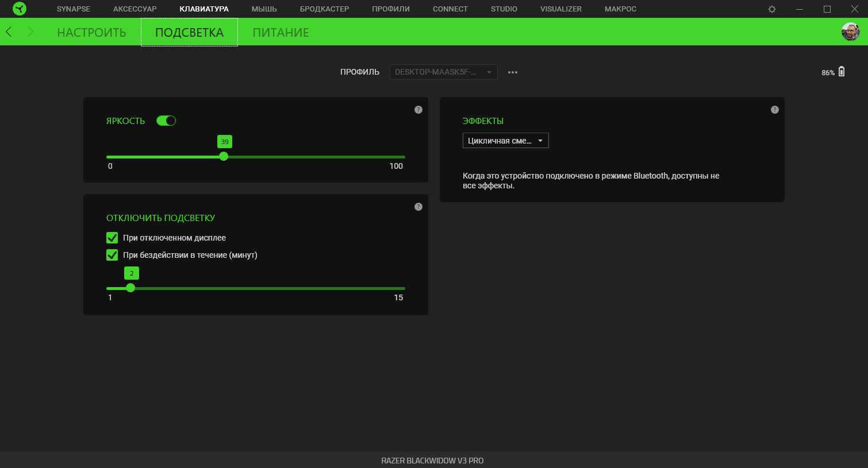The image size is (868, 468).
Task: Click the battery status icon
Action: [x=842, y=72]
